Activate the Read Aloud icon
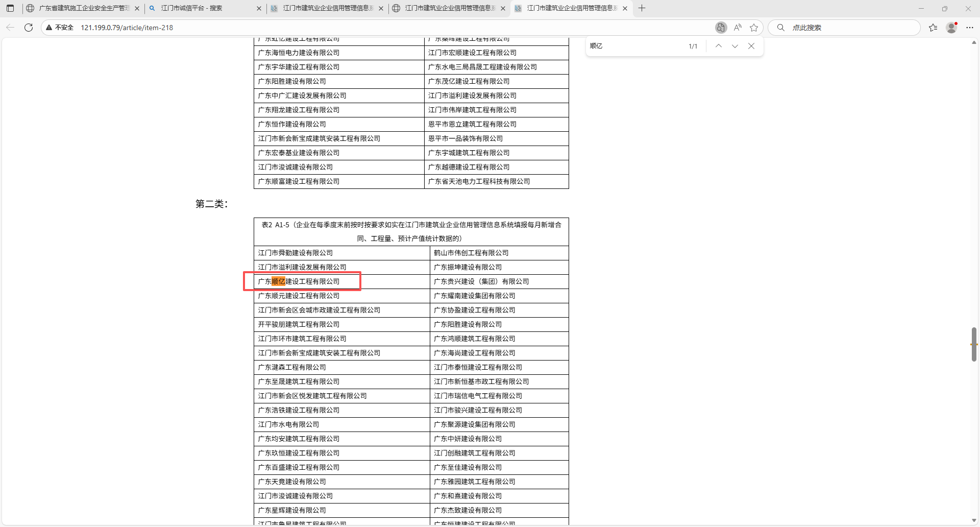Viewport: 980px width, 527px height. point(738,28)
